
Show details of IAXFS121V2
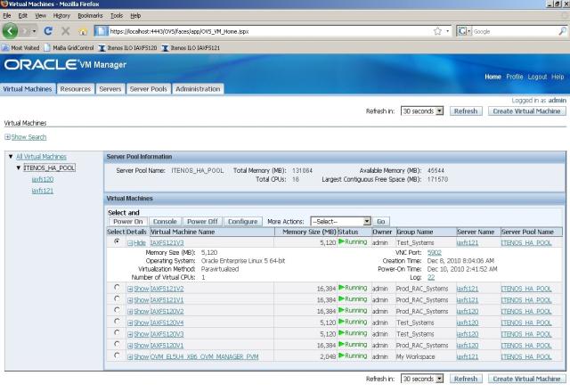pyautogui.click(x=138, y=289)
